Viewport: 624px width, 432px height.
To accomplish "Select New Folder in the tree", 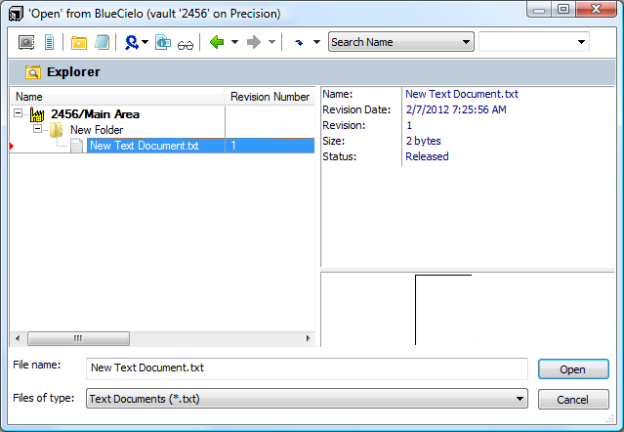I will [x=97, y=130].
